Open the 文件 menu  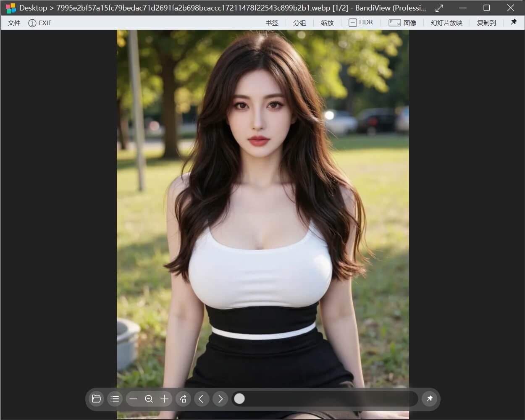[14, 23]
